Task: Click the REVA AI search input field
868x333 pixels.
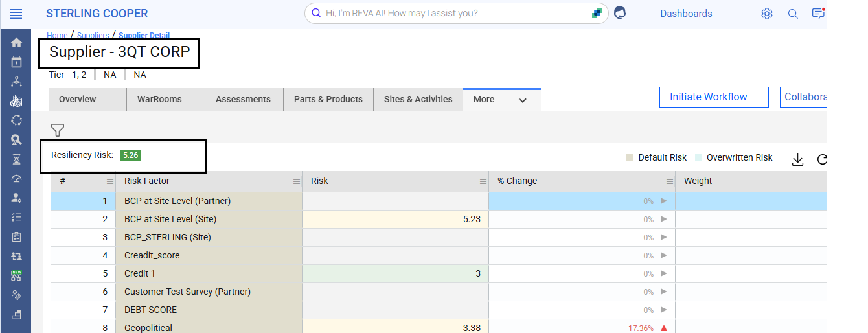Action: (x=457, y=13)
